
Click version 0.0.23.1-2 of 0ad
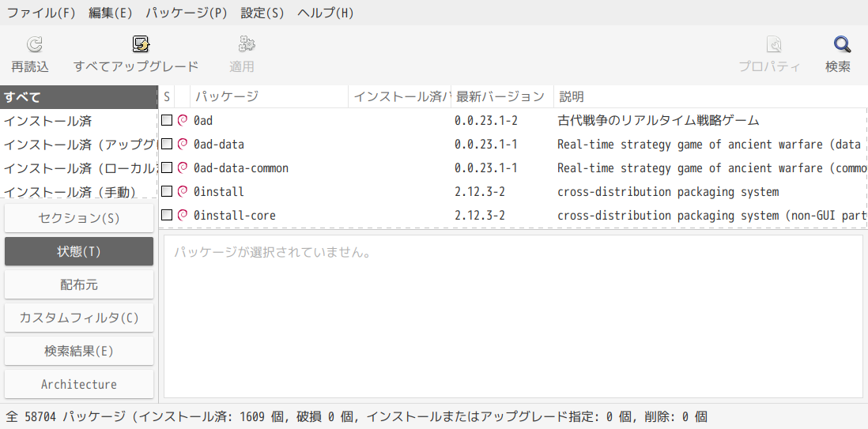tap(486, 120)
